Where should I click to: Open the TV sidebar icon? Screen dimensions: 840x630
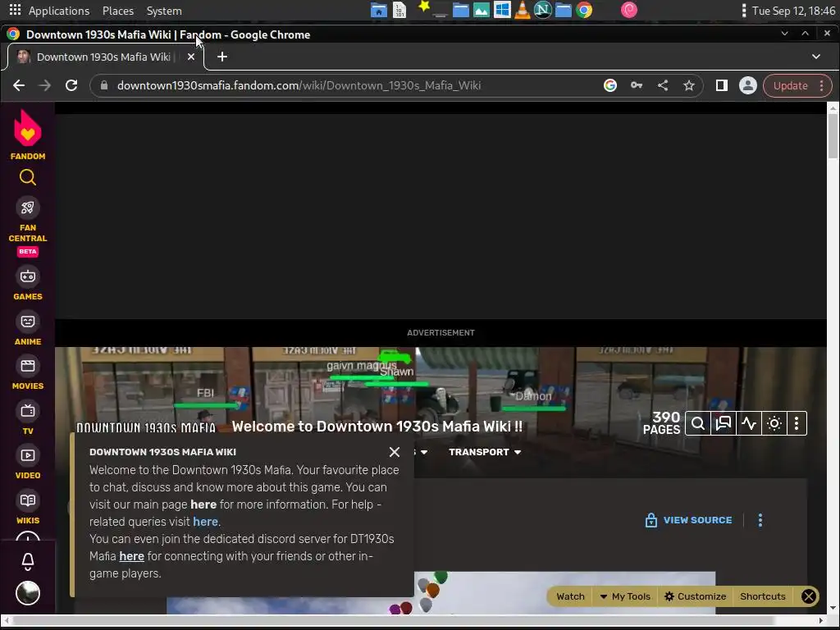[x=28, y=411]
